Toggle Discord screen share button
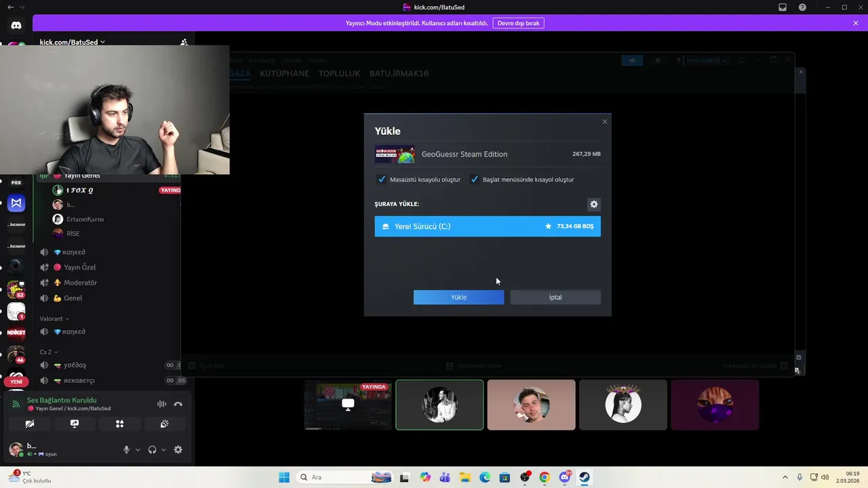Screen dimensions: 868x488 (75, 424)
